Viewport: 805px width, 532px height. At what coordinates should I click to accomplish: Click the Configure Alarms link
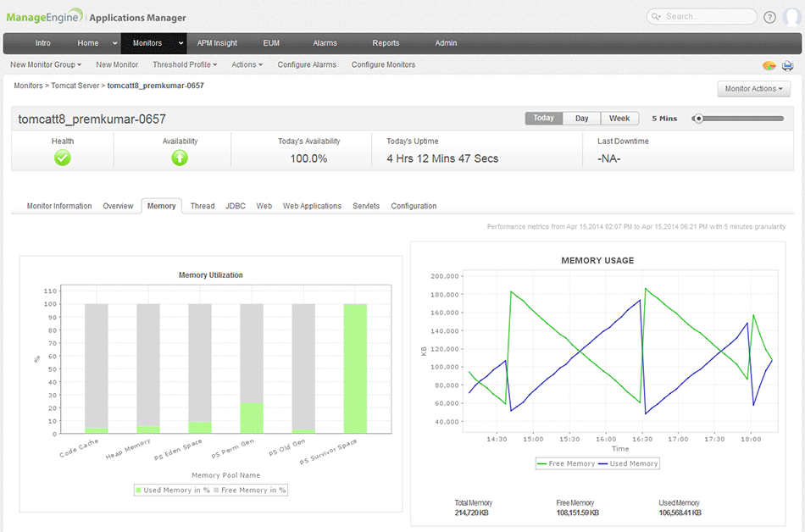pos(307,64)
